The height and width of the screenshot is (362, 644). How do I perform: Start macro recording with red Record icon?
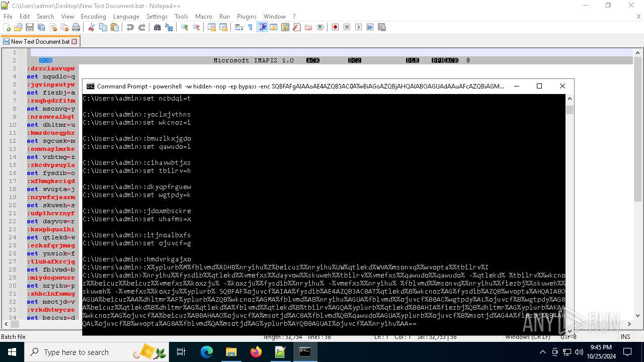click(x=336, y=27)
